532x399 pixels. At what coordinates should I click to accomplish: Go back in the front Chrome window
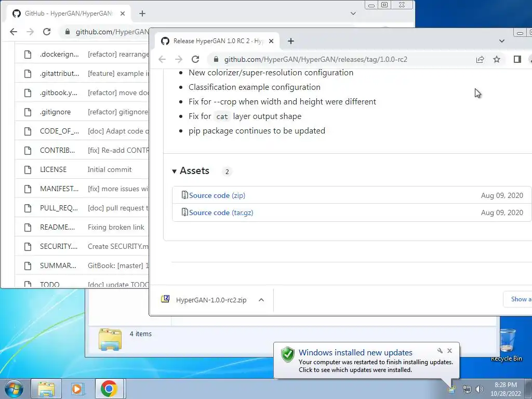[162, 59]
